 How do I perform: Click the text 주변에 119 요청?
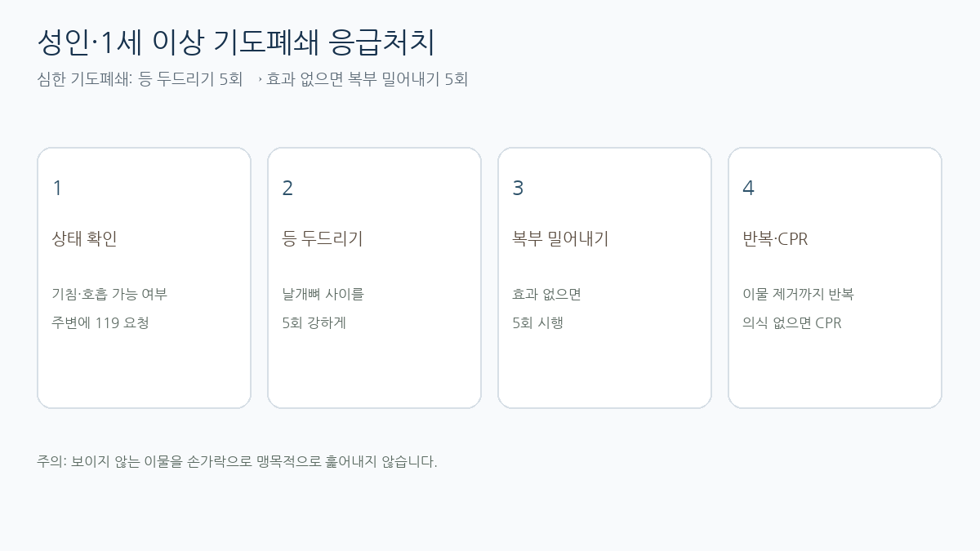point(100,322)
